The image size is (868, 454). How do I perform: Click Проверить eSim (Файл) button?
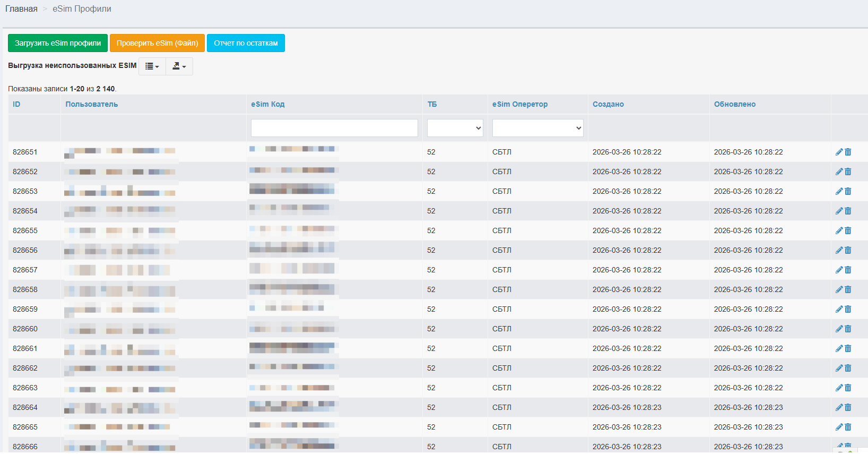[x=158, y=43]
